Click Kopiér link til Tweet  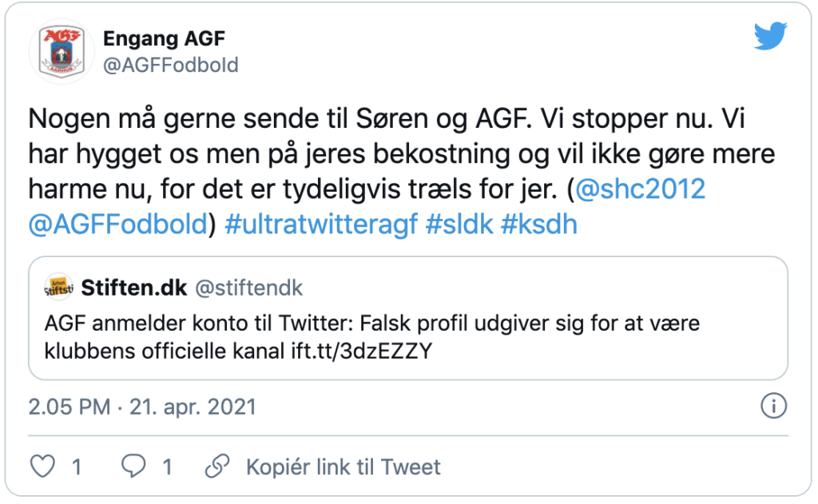click(x=343, y=467)
